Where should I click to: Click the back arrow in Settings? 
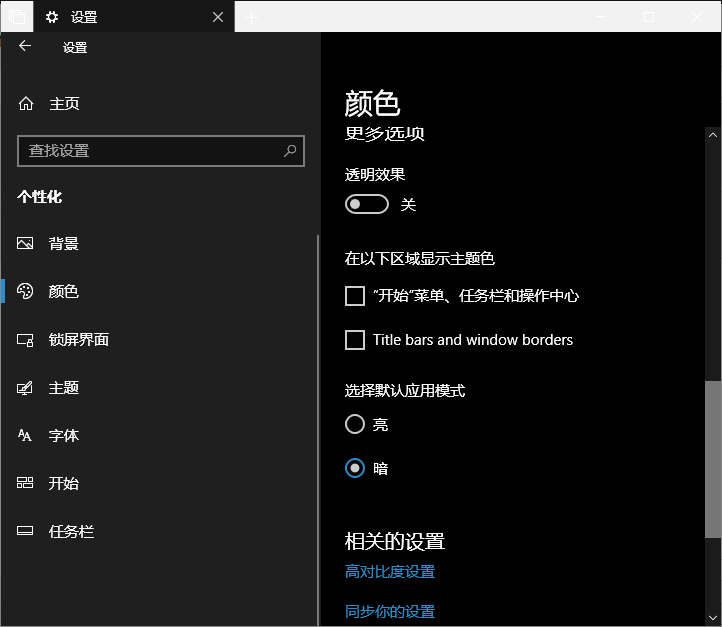tap(25, 46)
